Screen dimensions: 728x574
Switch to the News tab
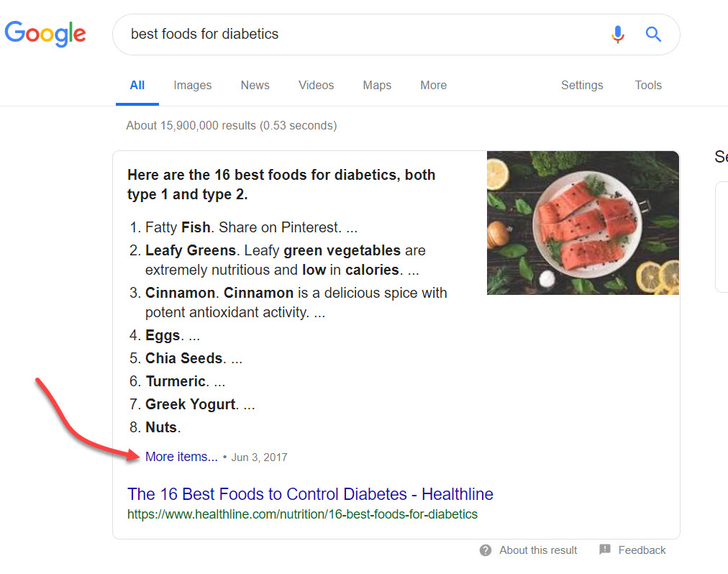click(x=255, y=85)
